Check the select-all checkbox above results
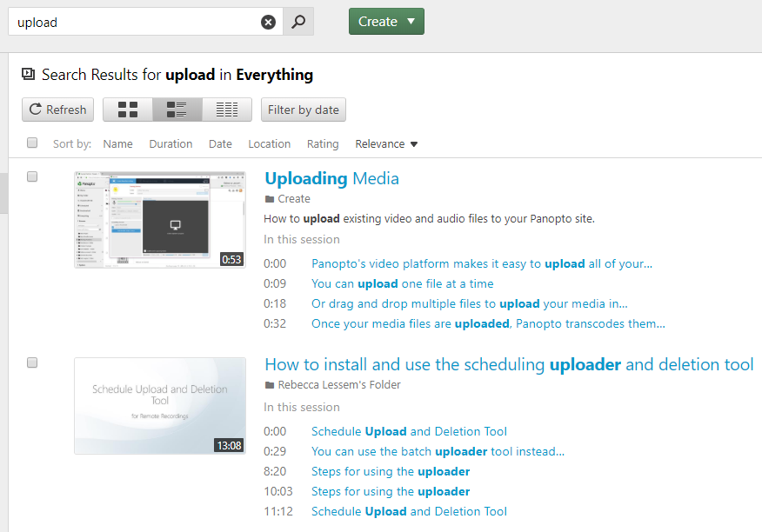Image resolution: width=762 pixels, height=532 pixels. 32,142
